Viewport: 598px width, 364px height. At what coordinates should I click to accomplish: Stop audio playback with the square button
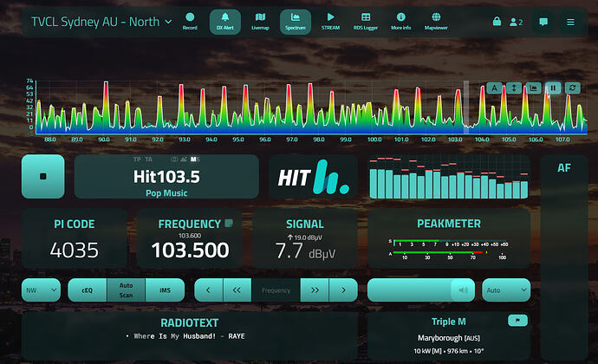(x=43, y=176)
